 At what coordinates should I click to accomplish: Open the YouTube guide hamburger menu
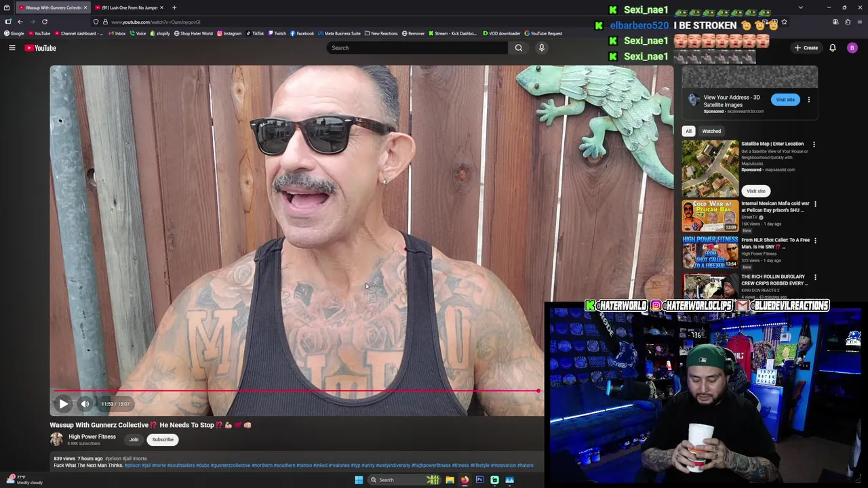[12, 47]
